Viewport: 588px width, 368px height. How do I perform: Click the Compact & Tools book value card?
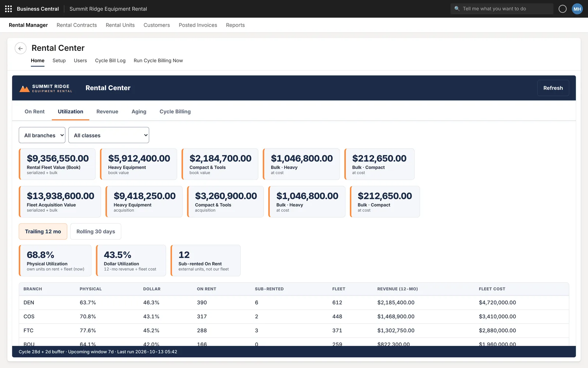[220, 164]
